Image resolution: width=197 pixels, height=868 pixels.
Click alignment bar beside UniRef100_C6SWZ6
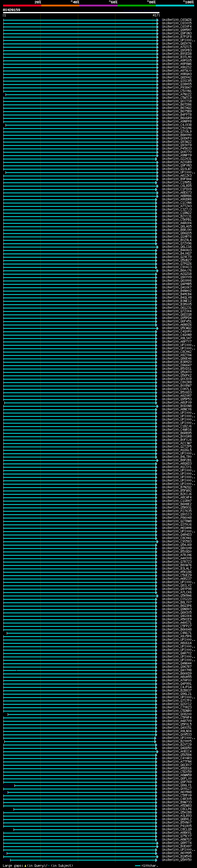click(81, 20)
